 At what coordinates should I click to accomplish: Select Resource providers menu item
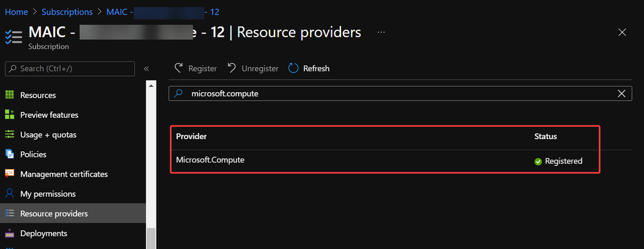tap(73, 214)
